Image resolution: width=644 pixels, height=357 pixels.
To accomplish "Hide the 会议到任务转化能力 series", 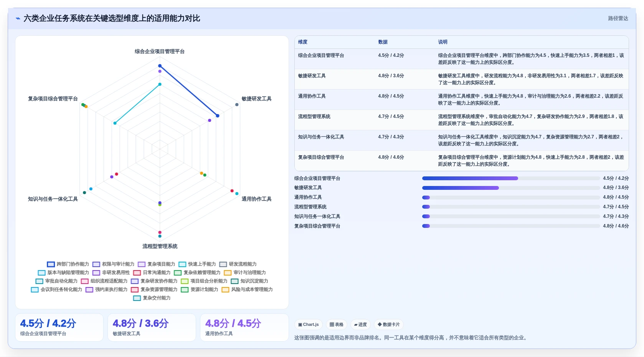I will coord(56,290).
